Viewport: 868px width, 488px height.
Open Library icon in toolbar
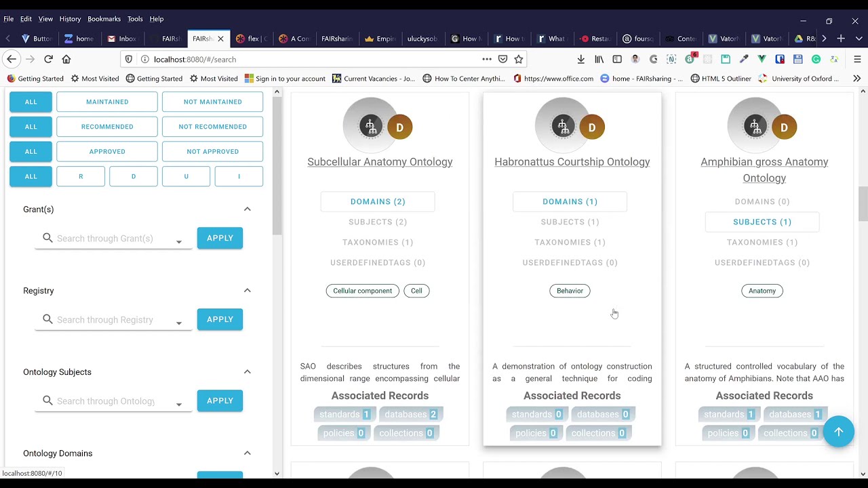pyautogui.click(x=599, y=59)
